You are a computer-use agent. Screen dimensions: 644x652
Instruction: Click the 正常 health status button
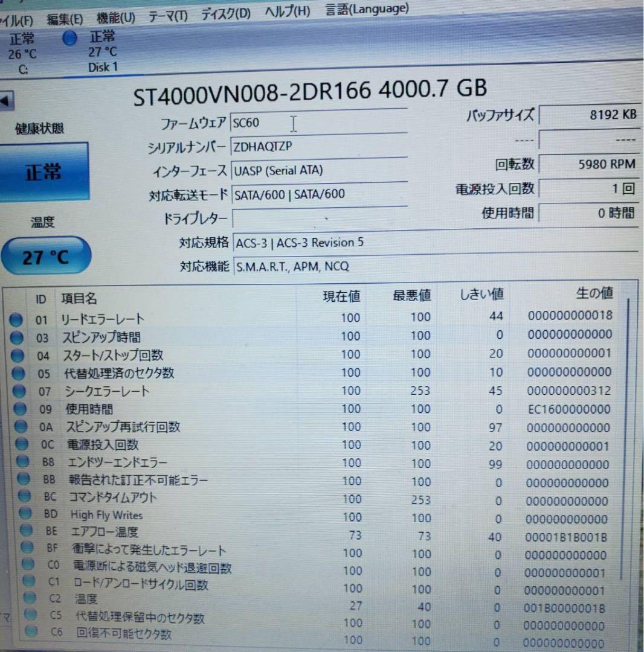[45, 171]
